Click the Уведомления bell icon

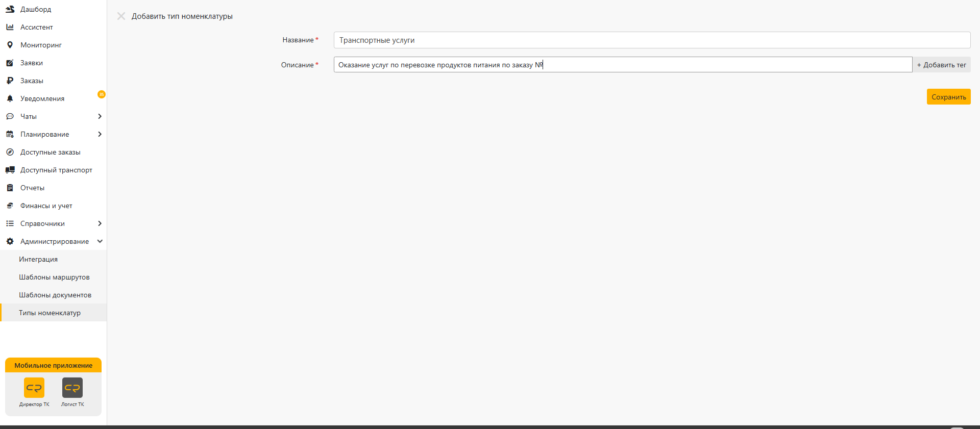click(x=10, y=98)
